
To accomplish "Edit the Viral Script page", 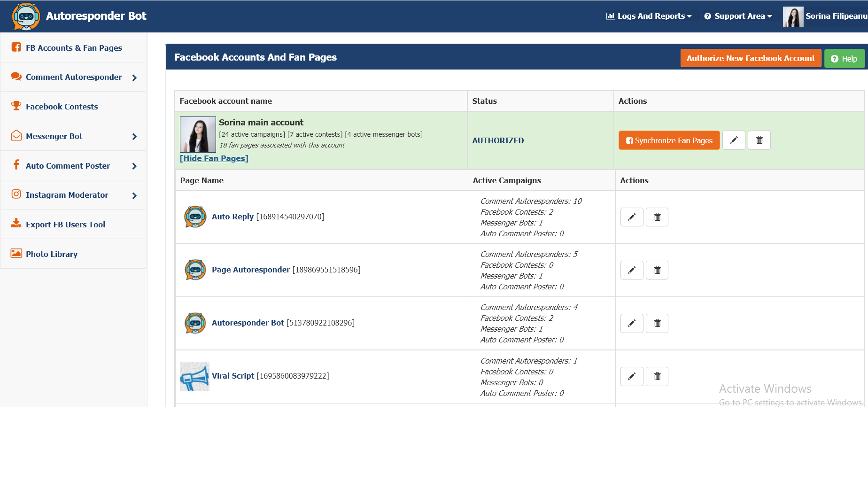I will [632, 376].
